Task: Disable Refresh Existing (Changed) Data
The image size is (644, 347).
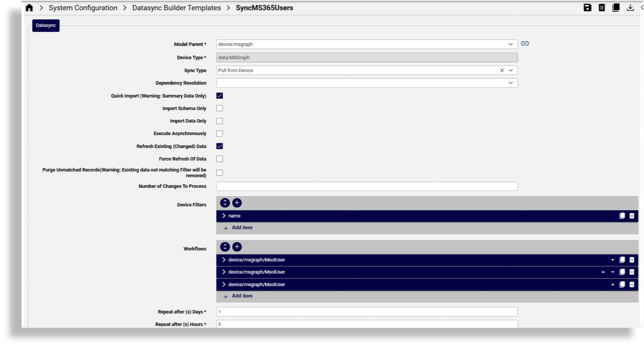Action: 219,146
